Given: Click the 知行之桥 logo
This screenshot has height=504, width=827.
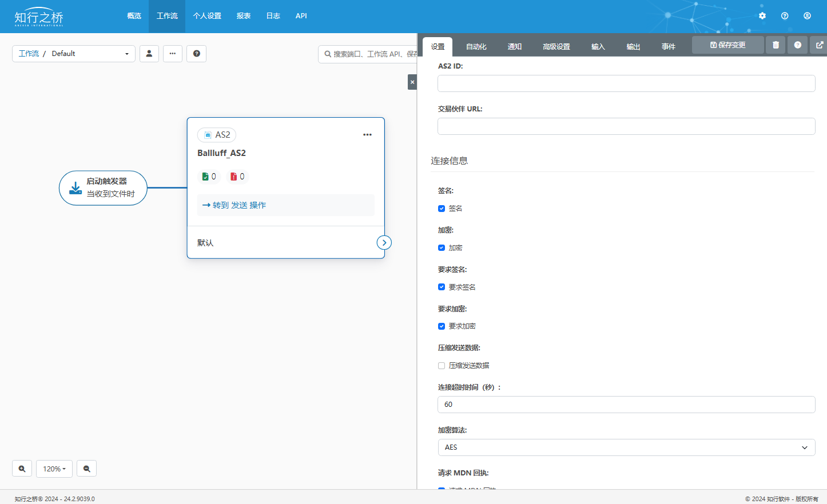Looking at the screenshot, I should pos(39,17).
